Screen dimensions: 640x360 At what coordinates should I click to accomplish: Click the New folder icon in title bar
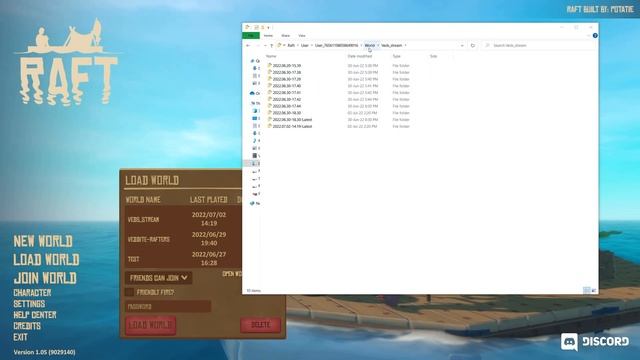(x=262, y=27)
